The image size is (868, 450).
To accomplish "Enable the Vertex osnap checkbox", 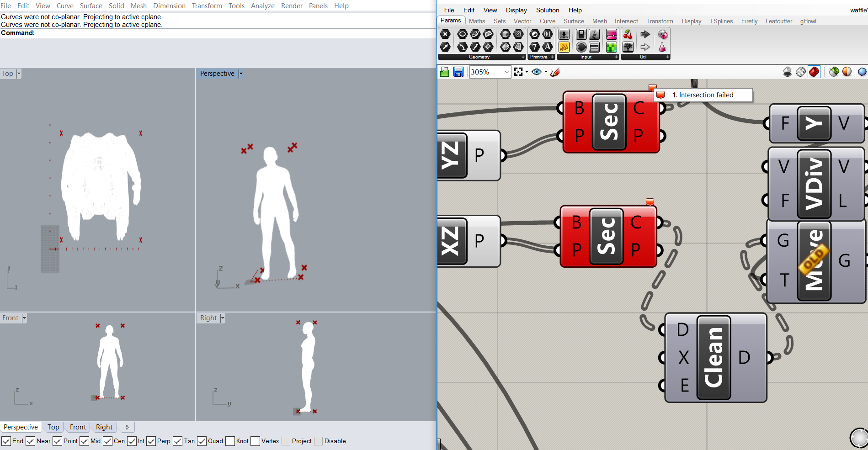I will pyautogui.click(x=256, y=441).
